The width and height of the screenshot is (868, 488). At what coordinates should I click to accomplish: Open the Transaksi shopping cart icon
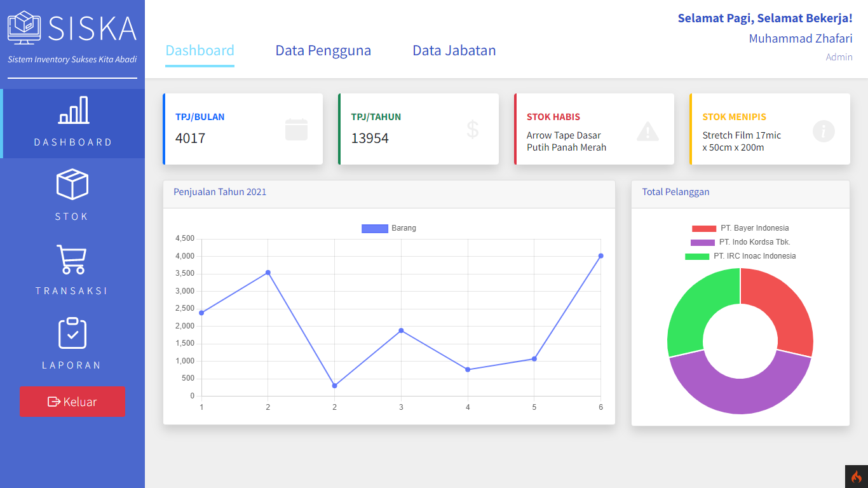coord(71,259)
